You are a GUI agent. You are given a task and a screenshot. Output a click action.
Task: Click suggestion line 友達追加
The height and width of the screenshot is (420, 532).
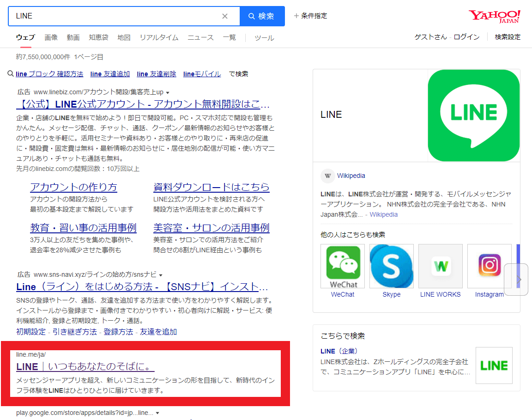(x=110, y=73)
